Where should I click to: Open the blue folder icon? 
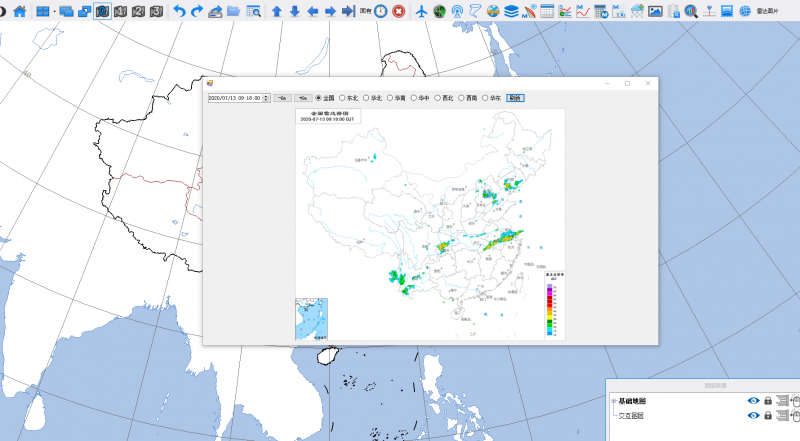[233, 11]
